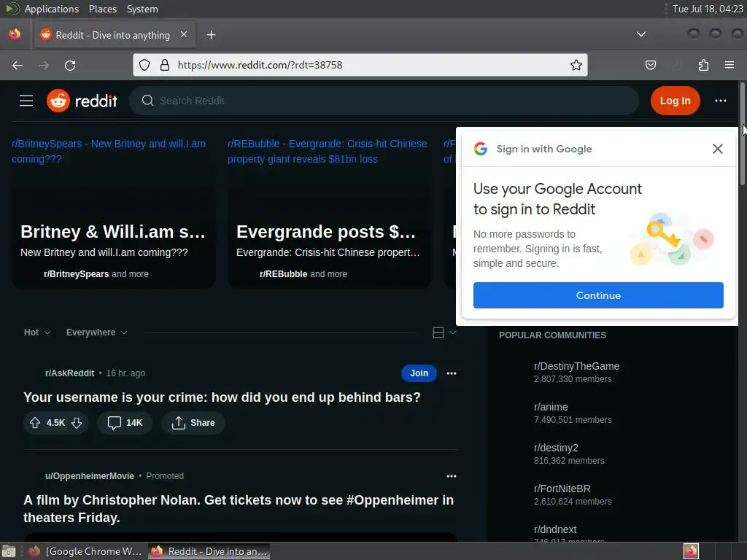This screenshot has width=747, height=560.
Task: Share the AskReddit post
Action: pos(193,423)
